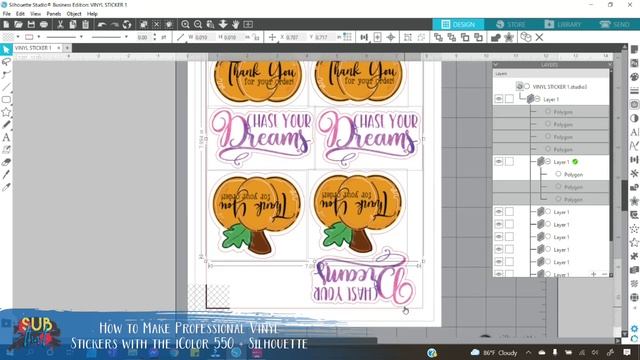
Task: Print the design
Action: pyautogui.click(x=44, y=24)
